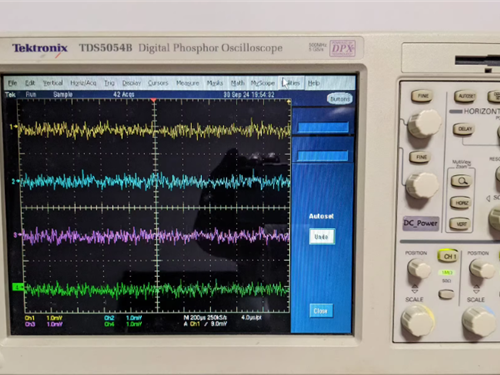Click the Tektronix brand logo
Image resolution: width=500 pixels, height=375 pixels.
[40, 48]
